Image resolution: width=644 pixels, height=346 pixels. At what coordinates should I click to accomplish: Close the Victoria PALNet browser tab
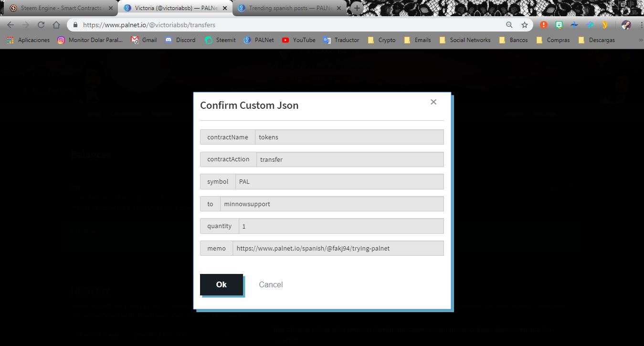tap(224, 8)
